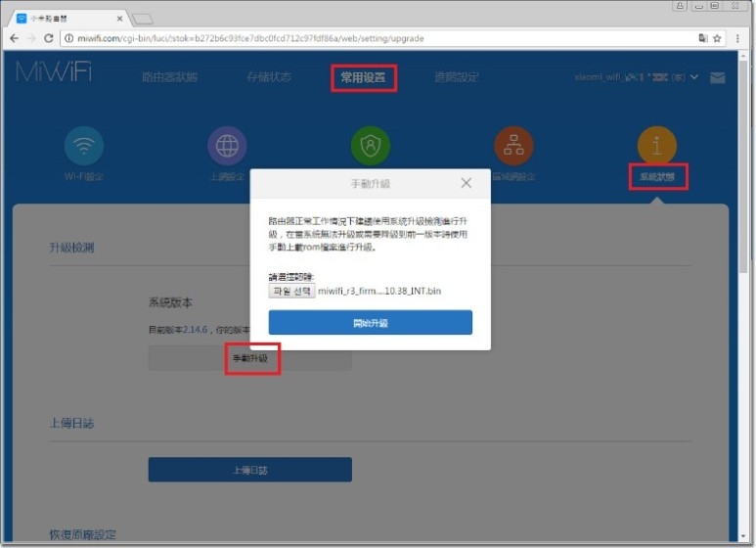Open the 存储状态 menu tab
Viewport: 756px width, 548px height.
coord(268,77)
